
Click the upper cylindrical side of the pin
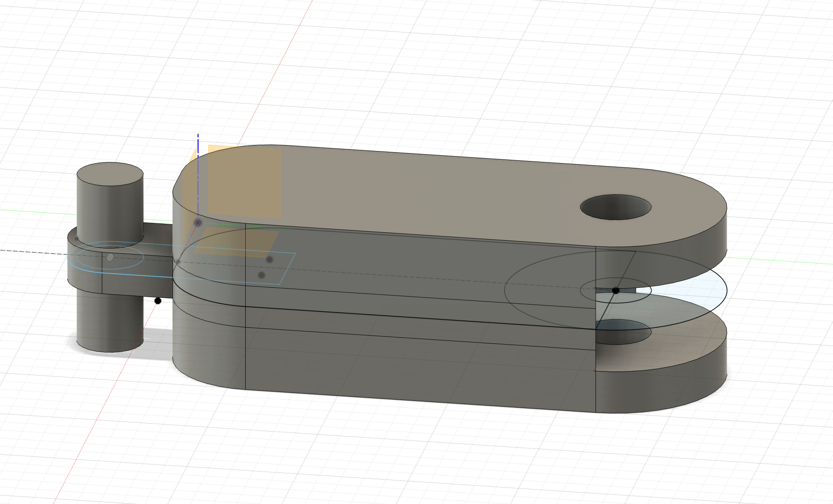pos(109,210)
